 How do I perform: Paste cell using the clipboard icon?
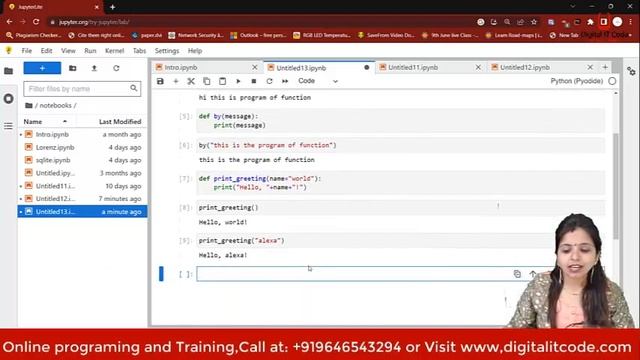pos(222,81)
